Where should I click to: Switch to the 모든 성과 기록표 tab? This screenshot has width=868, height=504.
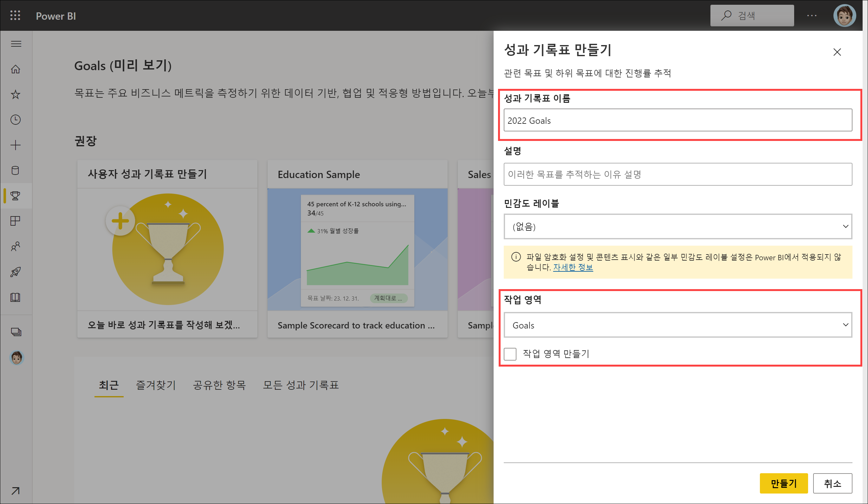[x=301, y=385]
